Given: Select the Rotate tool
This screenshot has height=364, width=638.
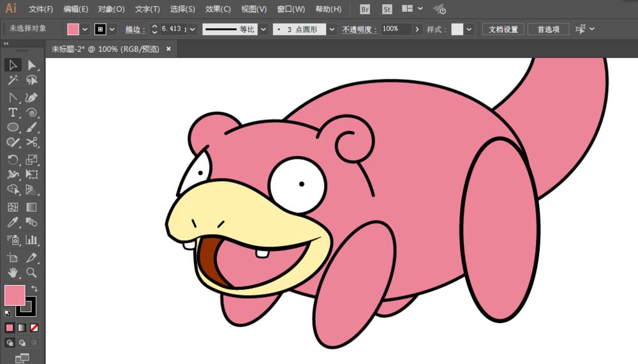Looking at the screenshot, I should click(13, 159).
